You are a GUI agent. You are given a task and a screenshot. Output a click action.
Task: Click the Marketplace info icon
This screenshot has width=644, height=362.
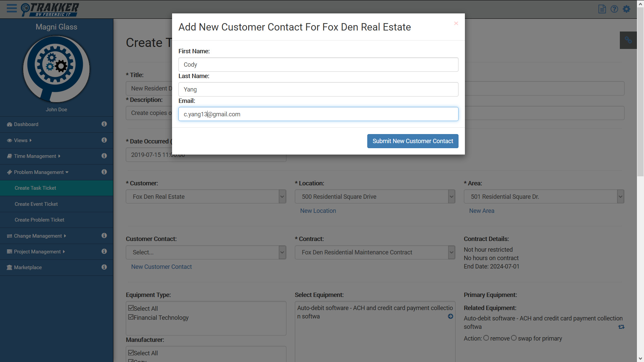pos(104,267)
